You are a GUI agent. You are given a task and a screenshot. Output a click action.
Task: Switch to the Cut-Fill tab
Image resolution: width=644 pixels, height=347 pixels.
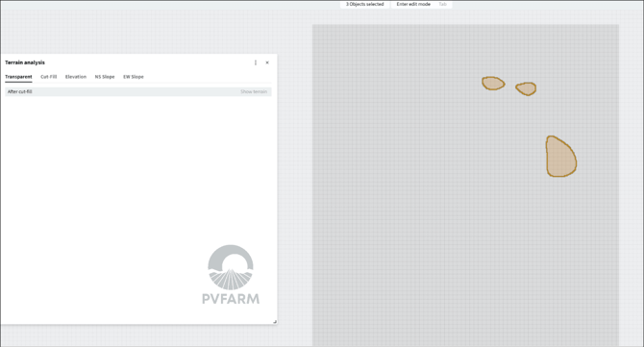[48, 77]
